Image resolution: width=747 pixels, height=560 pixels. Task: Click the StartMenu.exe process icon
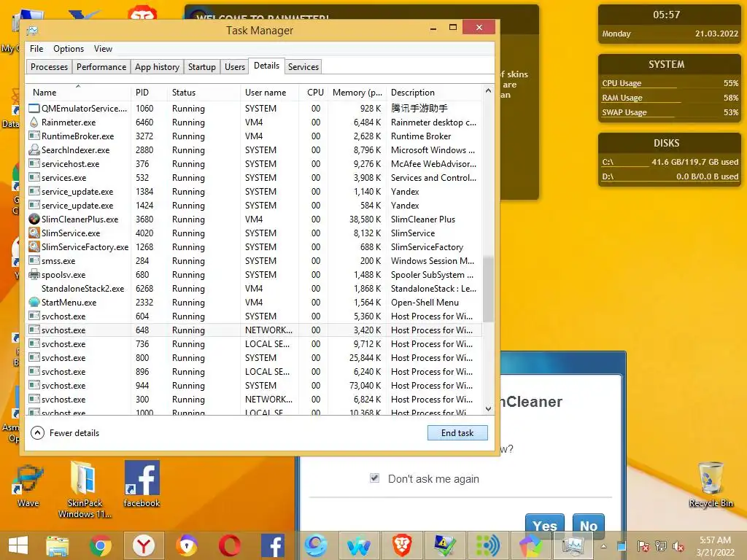click(34, 303)
